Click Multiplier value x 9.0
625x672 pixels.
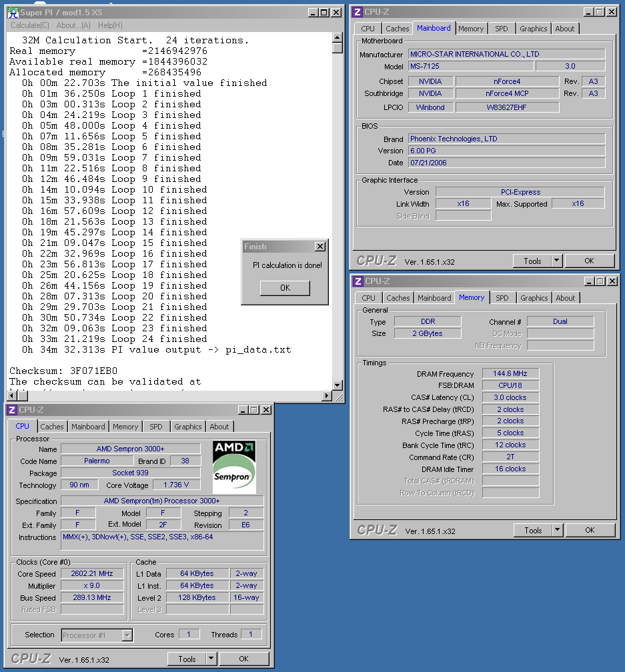(x=92, y=585)
